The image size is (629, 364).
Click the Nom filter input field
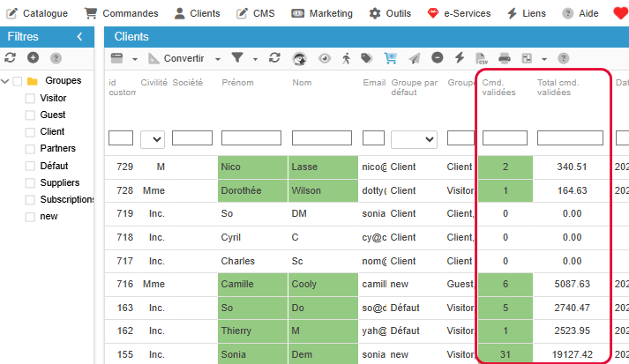[x=322, y=137]
